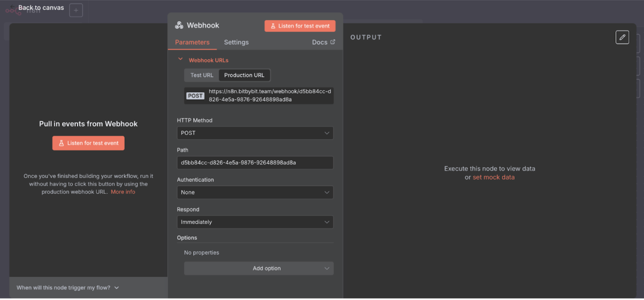Open the Authentication dropdown
Image resolution: width=644 pixels, height=300 pixels.
coord(255,192)
